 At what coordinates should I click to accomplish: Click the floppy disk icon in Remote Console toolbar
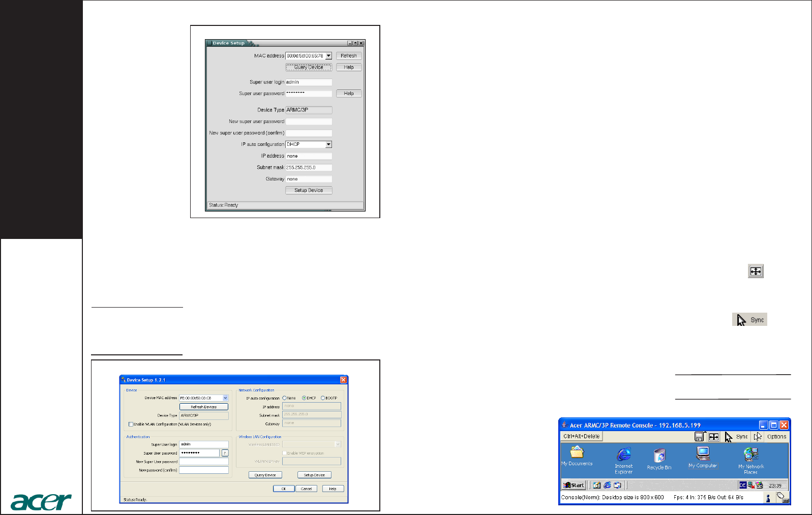pyautogui.click(x=699, y=437)
